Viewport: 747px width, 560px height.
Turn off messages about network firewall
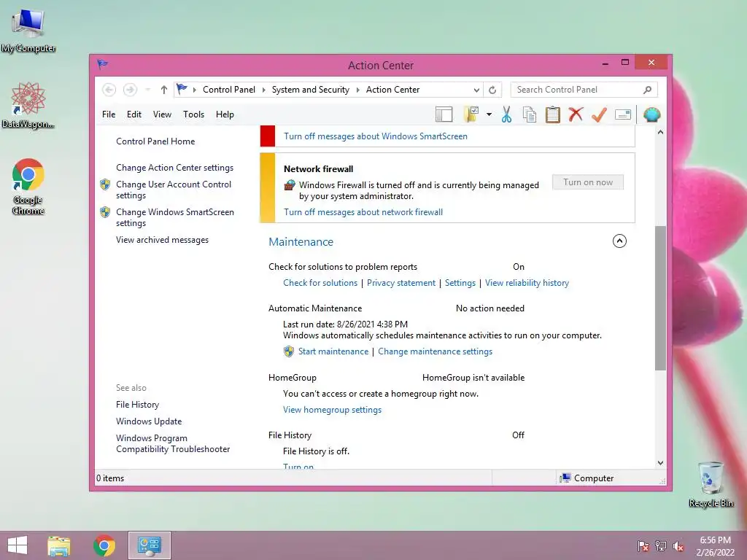(x=363, y=212)
